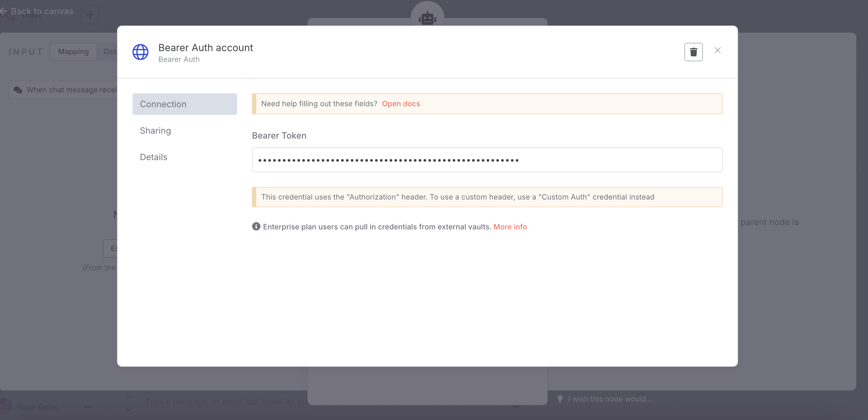Click the lightbulb icon beside wish text
Viewport: 868px width, 420px height.
[560, 399]
